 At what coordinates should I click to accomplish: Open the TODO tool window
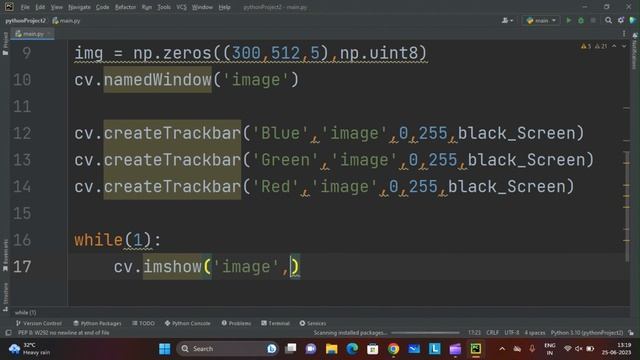[143, 323]
